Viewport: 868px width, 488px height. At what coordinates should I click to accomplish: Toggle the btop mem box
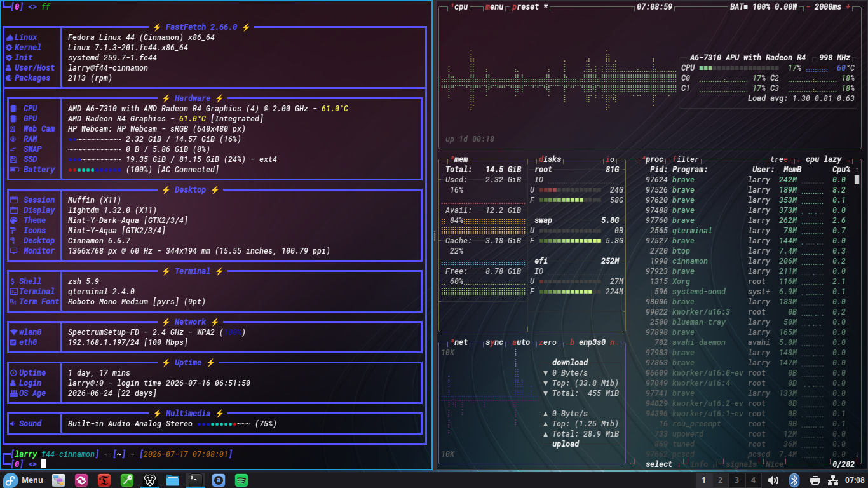point(459,159)
